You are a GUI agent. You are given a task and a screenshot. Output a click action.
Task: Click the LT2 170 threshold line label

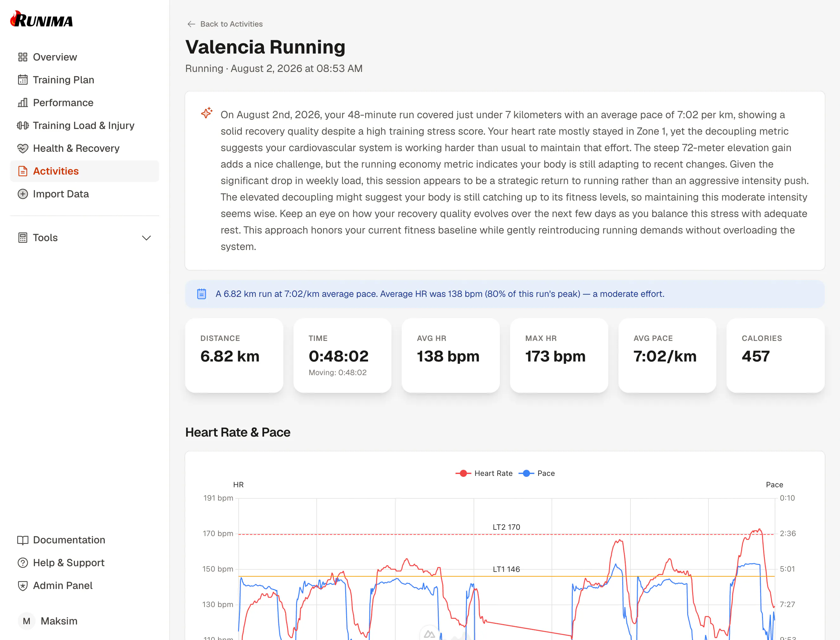click(x=506, y=527)
